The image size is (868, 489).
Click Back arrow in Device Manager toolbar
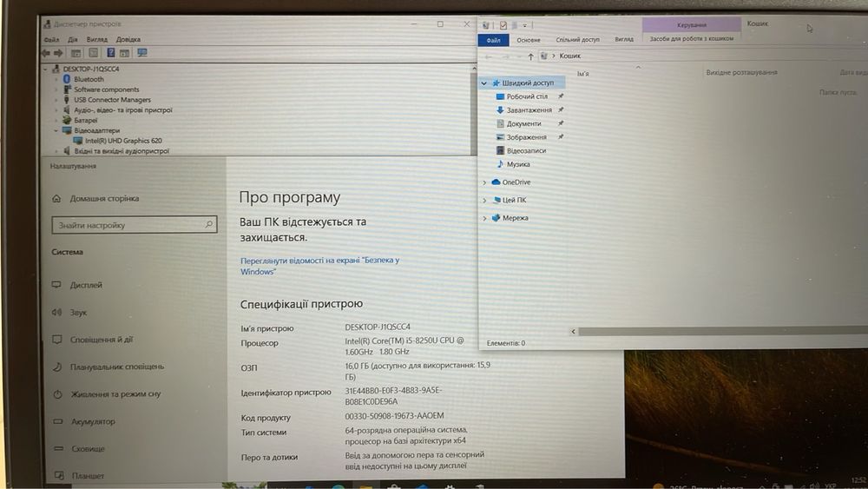click(45, 53)
